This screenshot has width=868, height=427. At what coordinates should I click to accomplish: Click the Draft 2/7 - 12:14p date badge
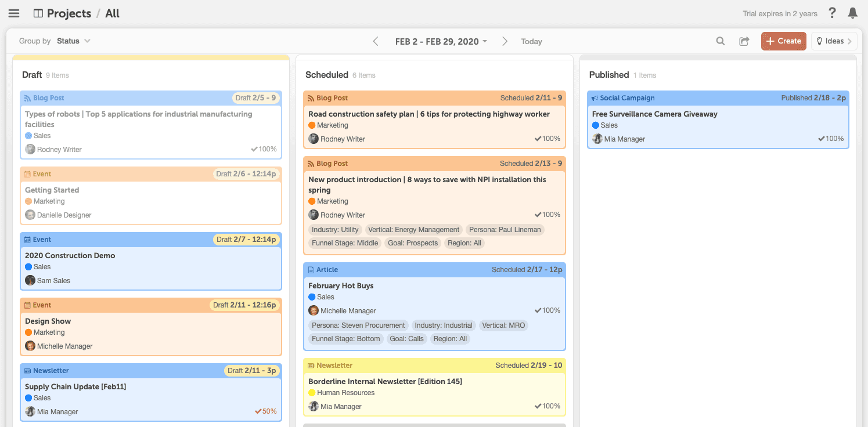pyautogui.click(x=246, y=240)
